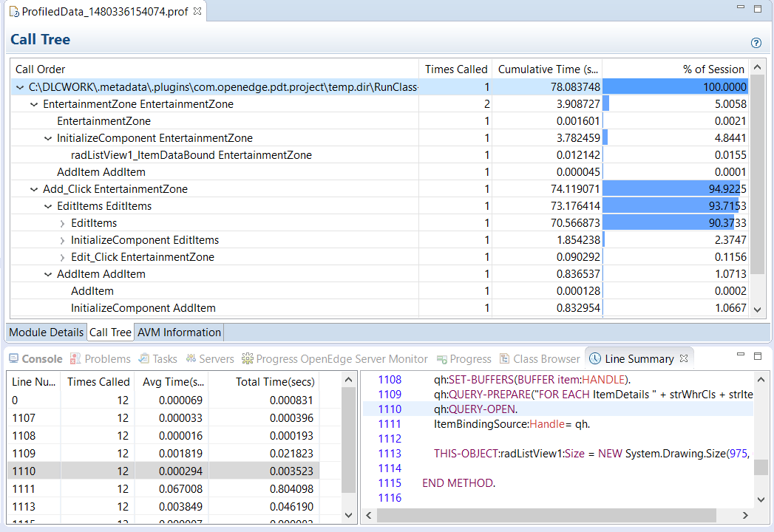Collapse the Add_Click EntertainmentZone node
The image size is (774, 532).
[x=34, y=189]
